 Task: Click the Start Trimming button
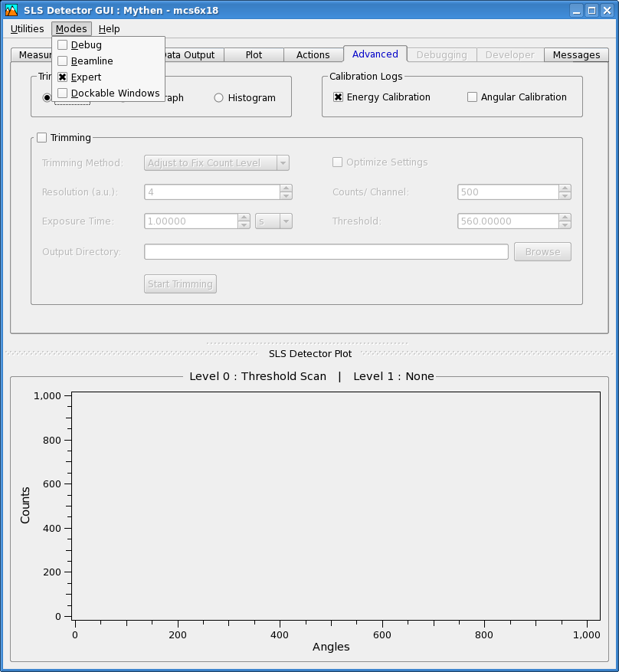click(x=181, y=284)
